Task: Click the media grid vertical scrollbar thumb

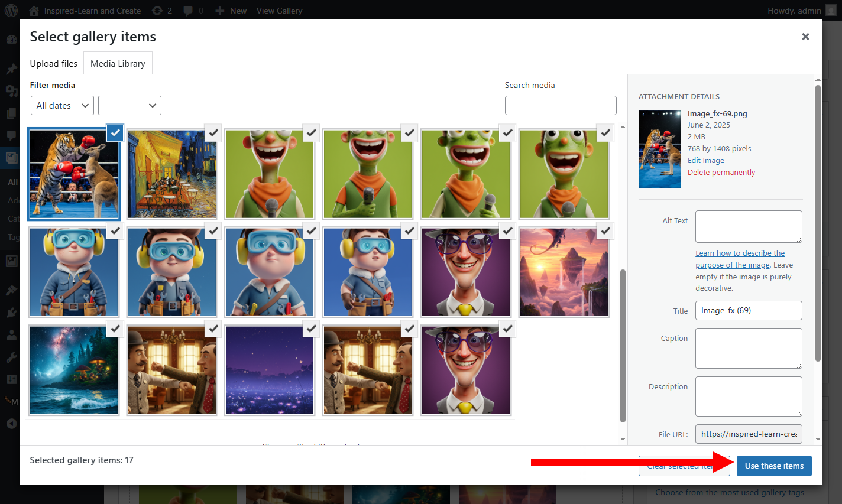Action: click(x=623, y=346)
